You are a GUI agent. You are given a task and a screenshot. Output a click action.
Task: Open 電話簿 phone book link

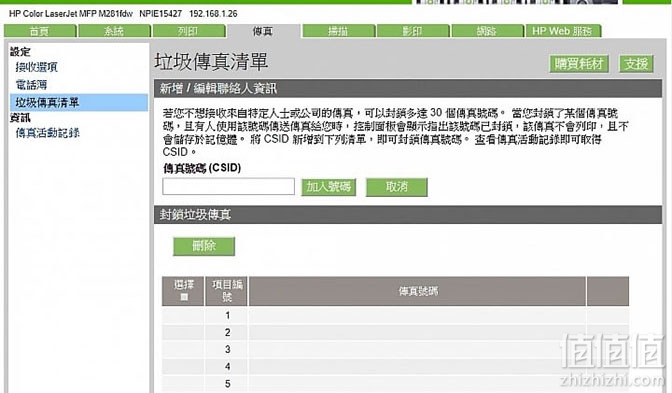(31, 84)
